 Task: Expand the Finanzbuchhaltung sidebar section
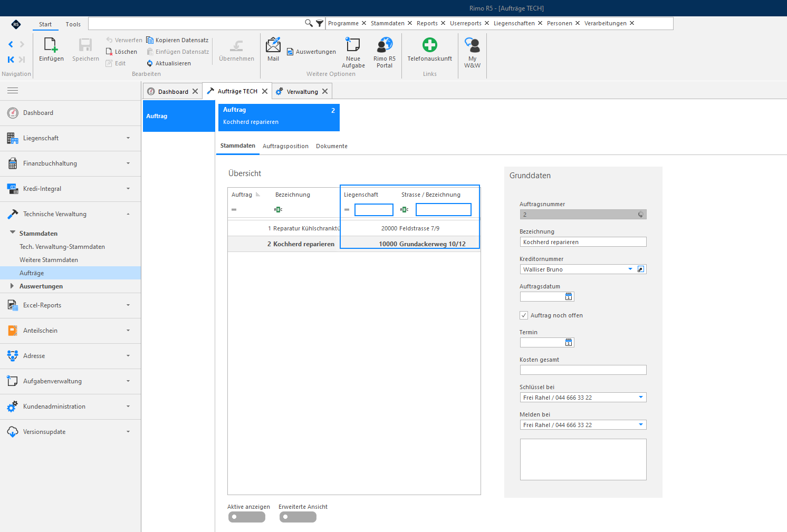(x=70, y=163)
